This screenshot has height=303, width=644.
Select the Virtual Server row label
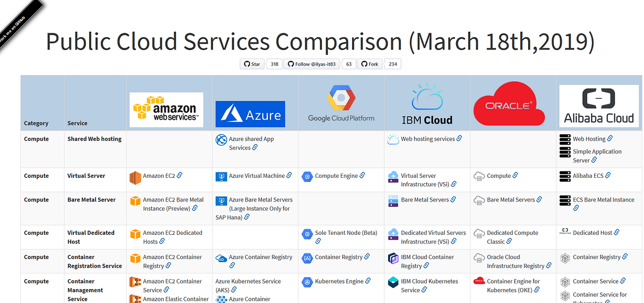pyautogui.click(x=86, y=176)
